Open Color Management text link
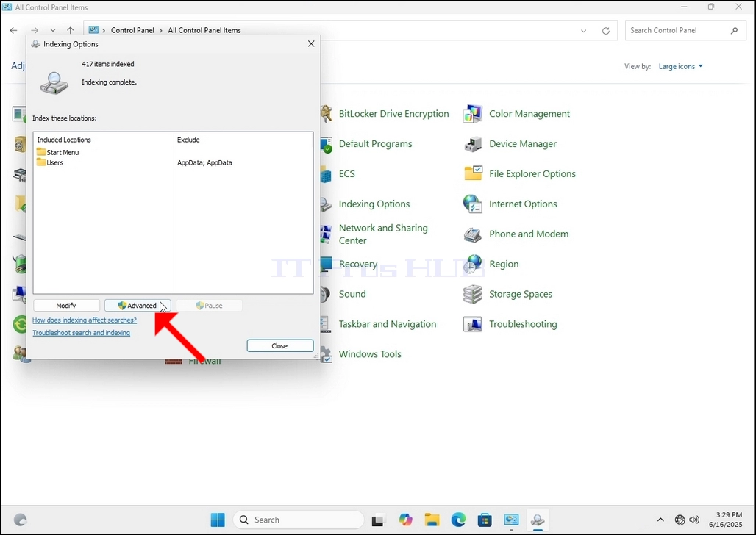Viewport: 756px width, 535px height. click(x=529, y=114)
